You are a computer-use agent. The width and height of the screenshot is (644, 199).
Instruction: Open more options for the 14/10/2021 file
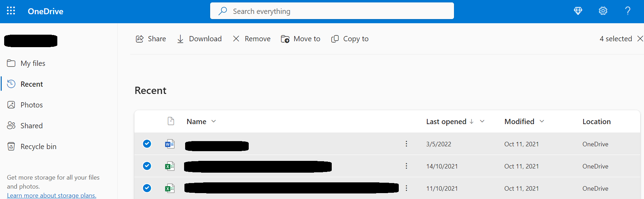click(x=406, y=166)
